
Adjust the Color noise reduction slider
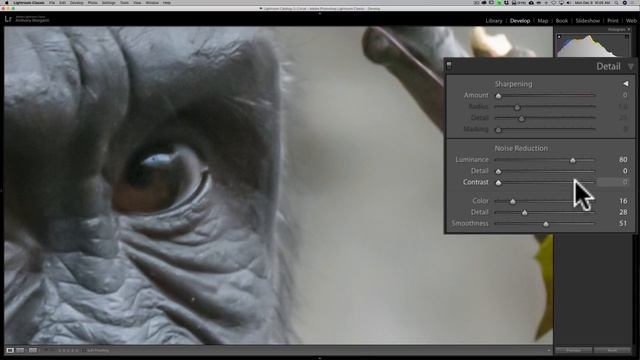point(513,201)
